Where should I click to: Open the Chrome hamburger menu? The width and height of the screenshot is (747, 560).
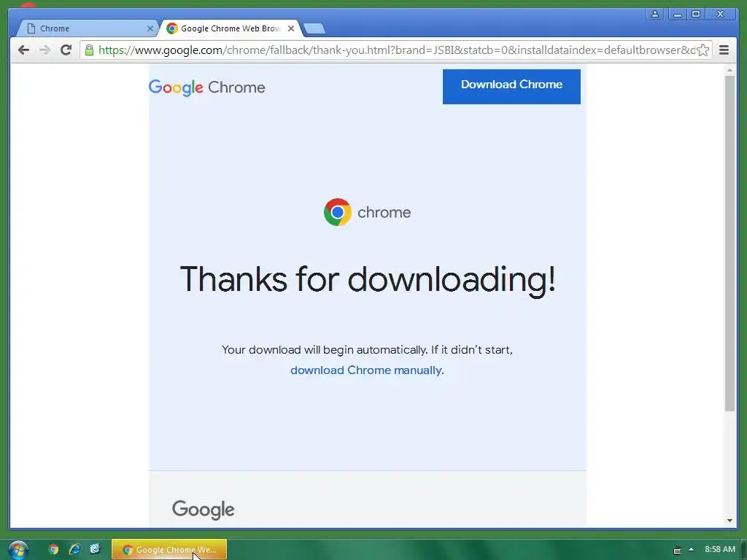pos(724,50)
